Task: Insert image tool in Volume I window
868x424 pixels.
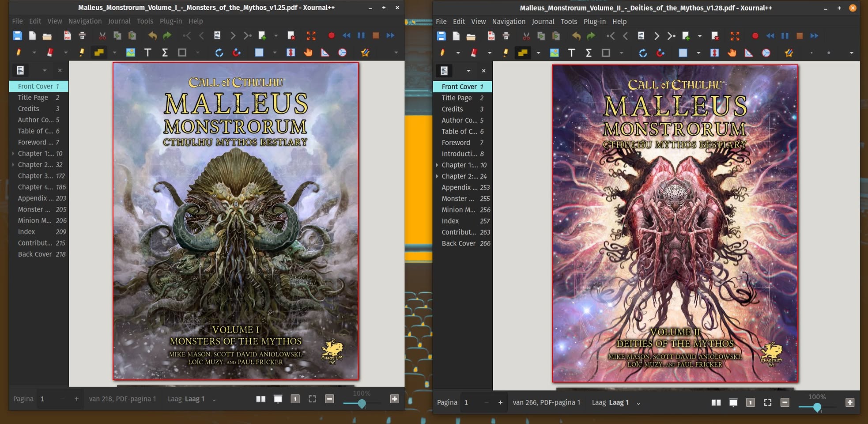Action: point(131,53)
